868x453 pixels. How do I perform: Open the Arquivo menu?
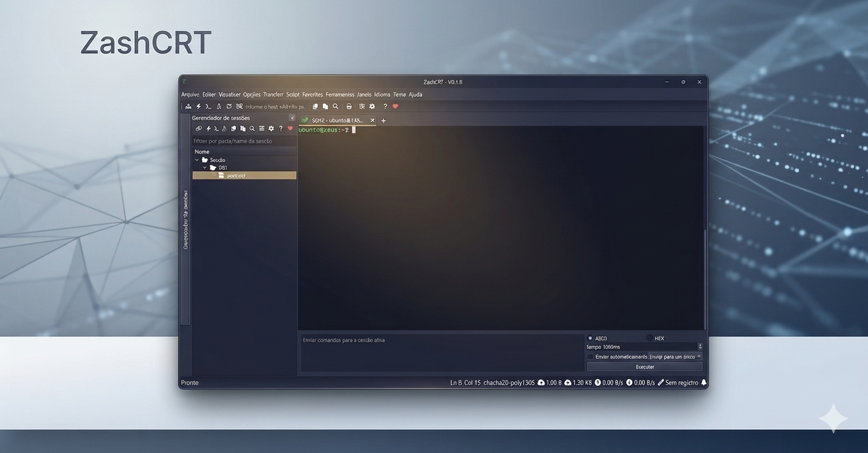190,95
